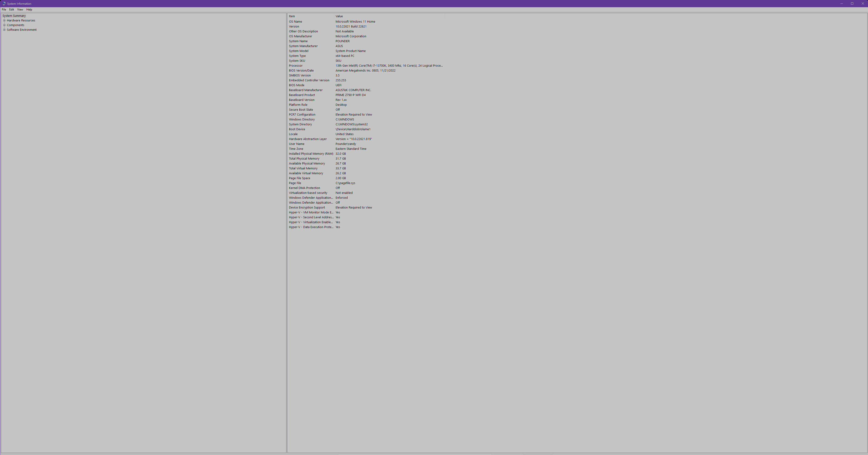The height and width of the screenshot is (455, 868).
Task: Expand the Components tree node
Action: click(4, 25)
